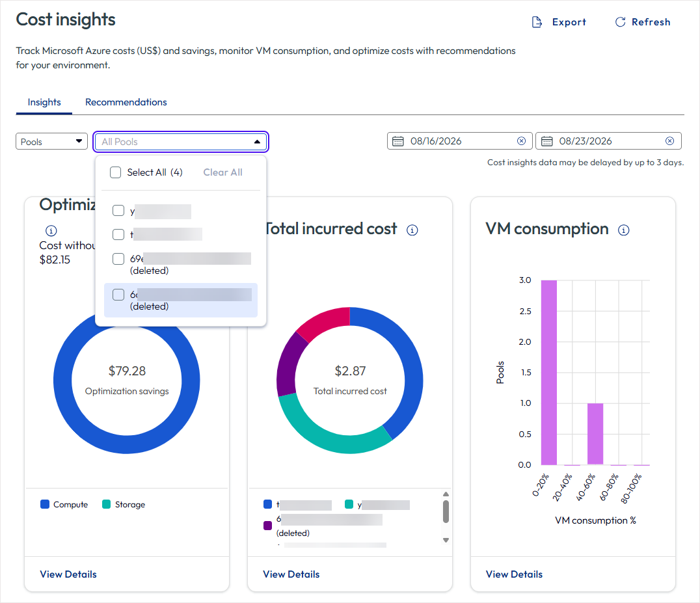The width and height of the screenshot is (700, 603).
Task: Check the pool starting with 't'
Action: point(118,234)
